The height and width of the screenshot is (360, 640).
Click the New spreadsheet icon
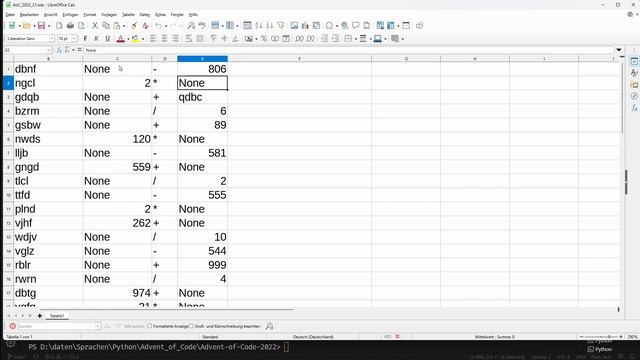coord(12,26)
